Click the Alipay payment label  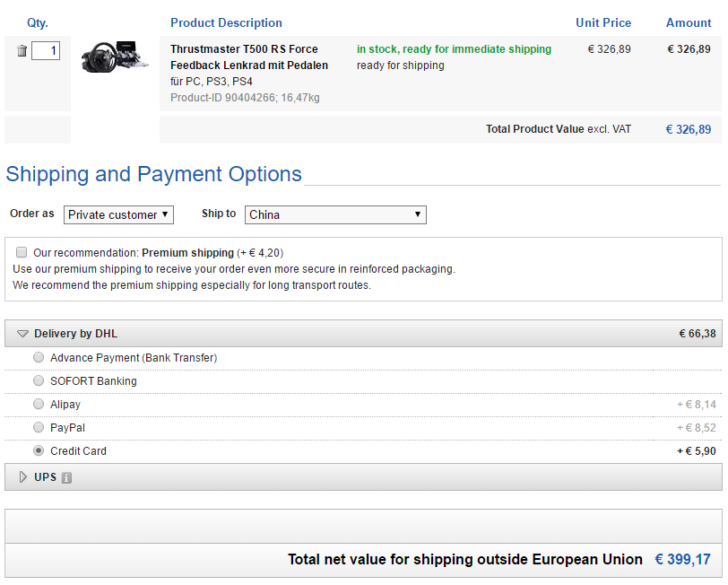pos(65,405)
